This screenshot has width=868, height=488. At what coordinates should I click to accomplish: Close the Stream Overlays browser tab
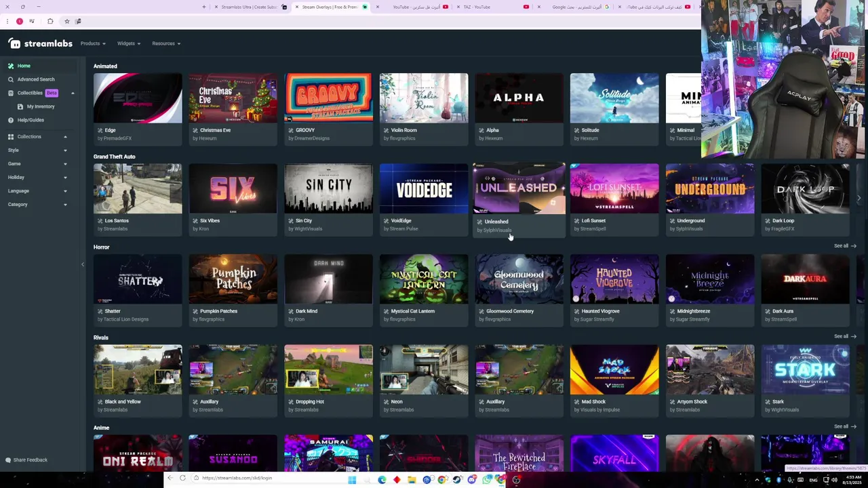(296, 7)
